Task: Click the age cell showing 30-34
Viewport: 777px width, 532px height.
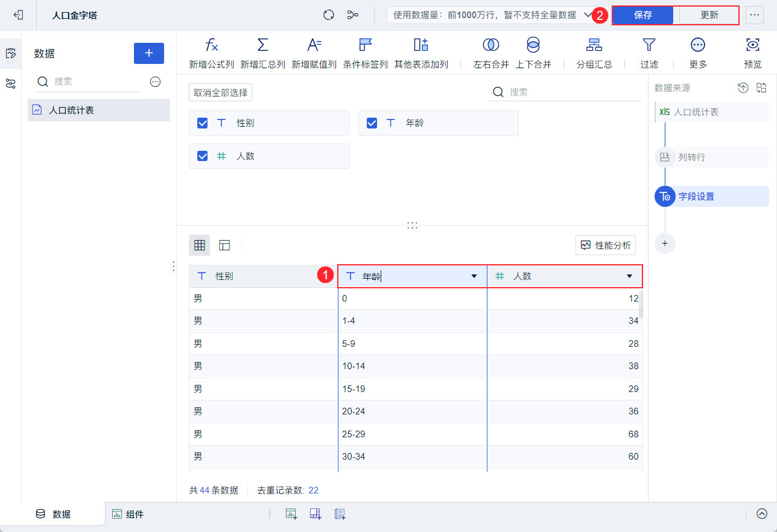Action: (413, 457)
